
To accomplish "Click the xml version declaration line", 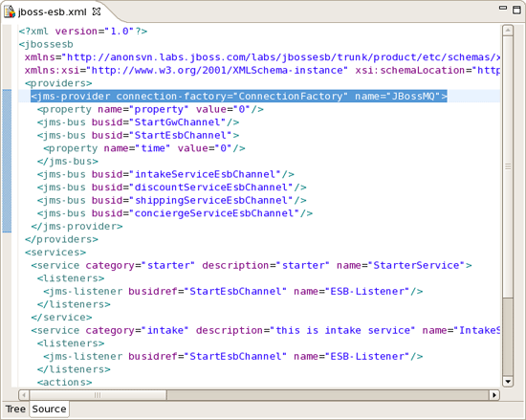I will (x=83, y=32).
